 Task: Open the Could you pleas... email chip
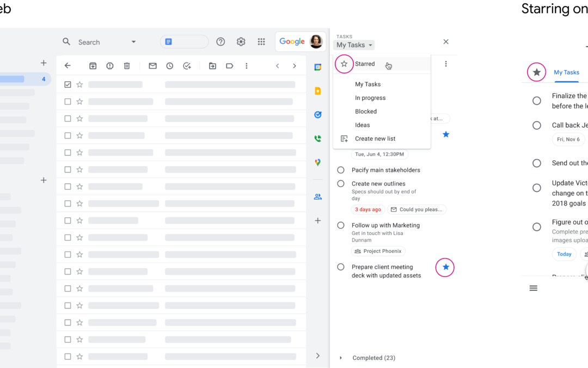(x=416, y=209)
